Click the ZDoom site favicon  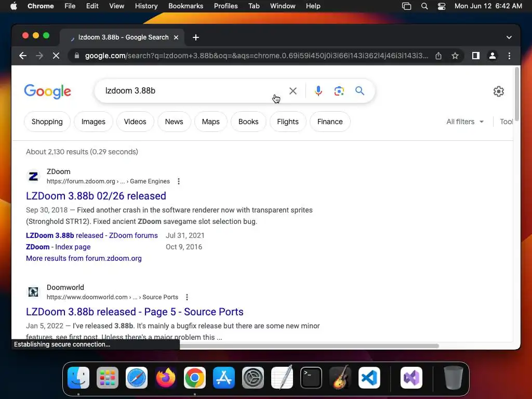pos(33,177)
